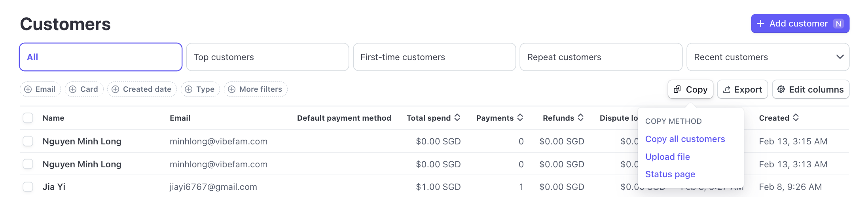Image resolution: width=868 pixels, height=197 pixels.
Task: Click the Copy button's clipboard icon
Action: [677, 89]
